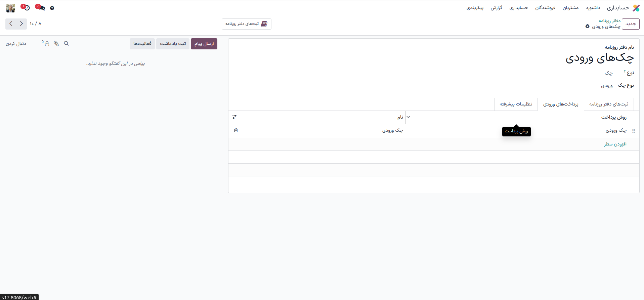
Task: Open user avatar profile menu
Action: [11, 8]
